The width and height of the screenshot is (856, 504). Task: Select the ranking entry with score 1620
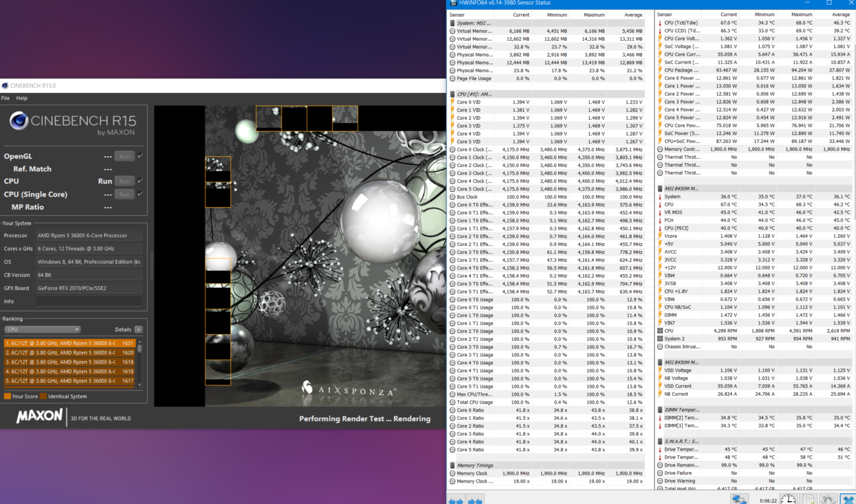click(x=70, y=352)
